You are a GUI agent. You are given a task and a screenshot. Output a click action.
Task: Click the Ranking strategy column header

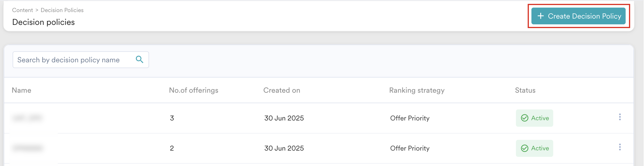(x=417, y=90)
